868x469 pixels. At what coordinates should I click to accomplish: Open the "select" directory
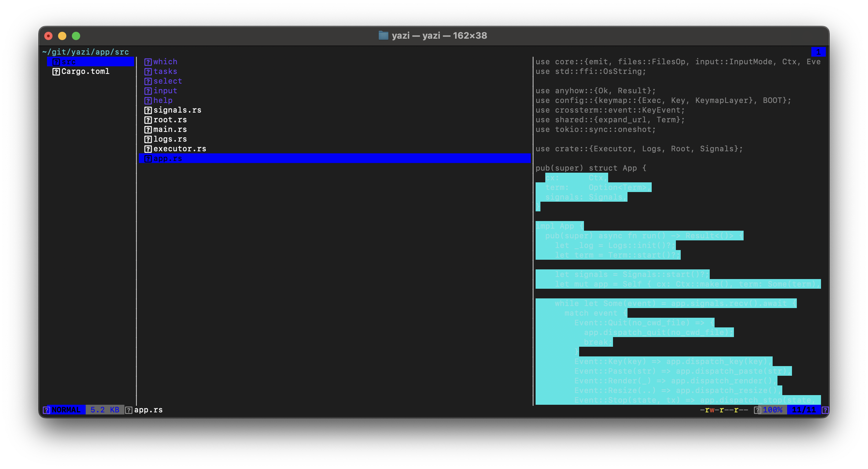tap(168, 81)
